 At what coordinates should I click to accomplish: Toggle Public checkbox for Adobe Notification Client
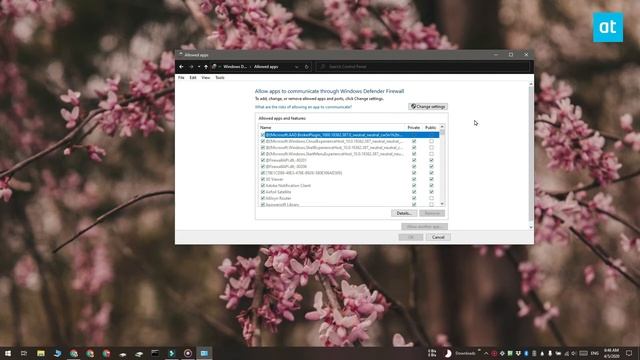pos(431,185)
